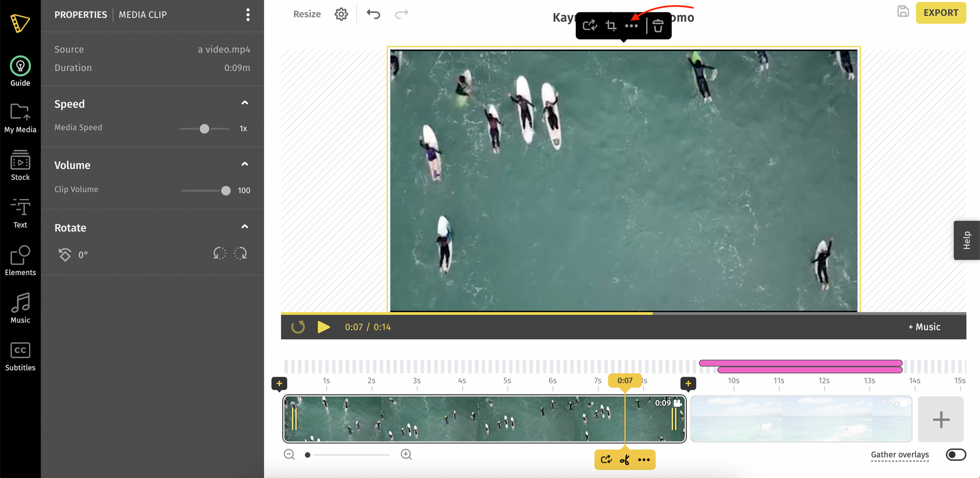980x478 pixels.
Task: Add clip at timeline start plus marker
Action: pyautogui.click(x=279, y=383)
